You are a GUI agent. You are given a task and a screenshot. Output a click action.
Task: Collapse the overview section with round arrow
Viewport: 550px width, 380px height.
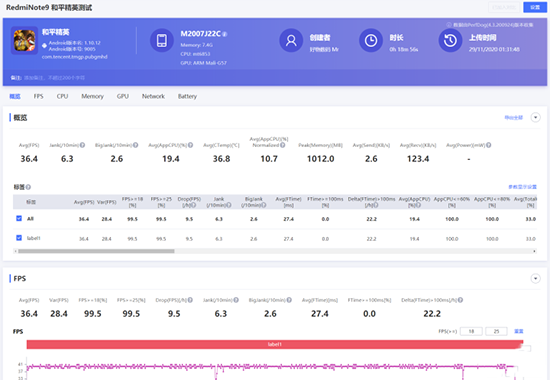click(536, 118)
